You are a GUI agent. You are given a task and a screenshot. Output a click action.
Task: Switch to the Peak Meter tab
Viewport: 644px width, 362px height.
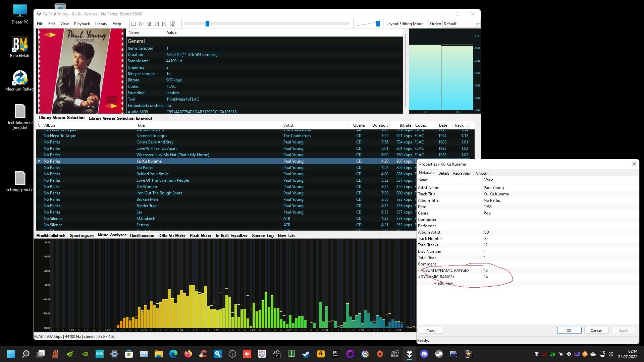click(201, 236)
